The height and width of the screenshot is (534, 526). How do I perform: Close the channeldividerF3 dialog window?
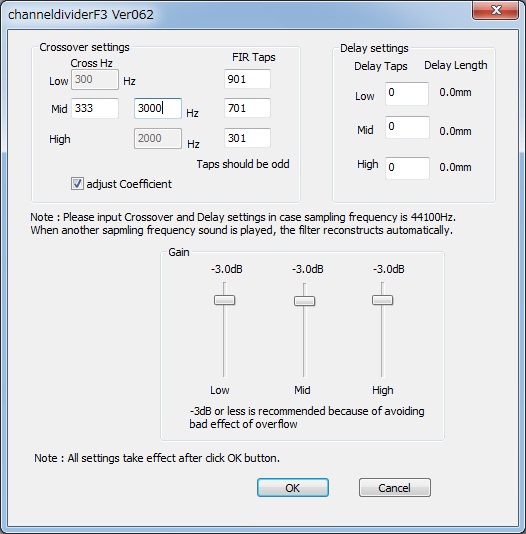point(495,10)
